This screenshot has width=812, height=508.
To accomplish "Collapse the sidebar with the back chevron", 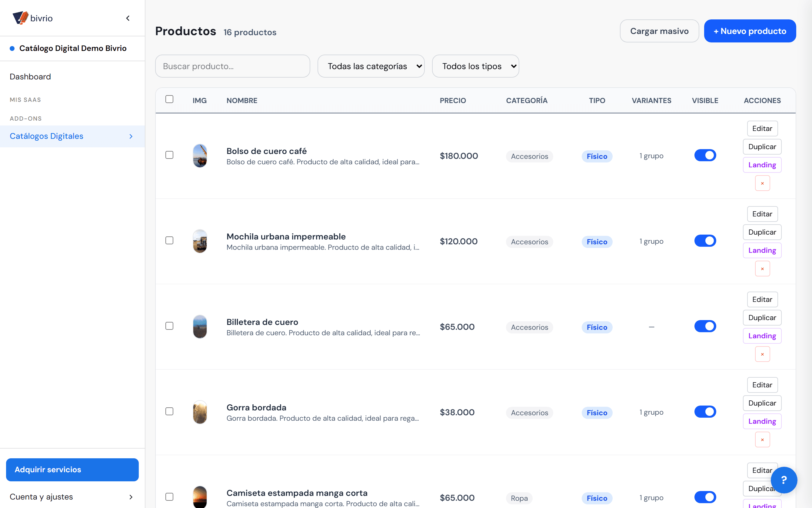I will coord(128,18).
